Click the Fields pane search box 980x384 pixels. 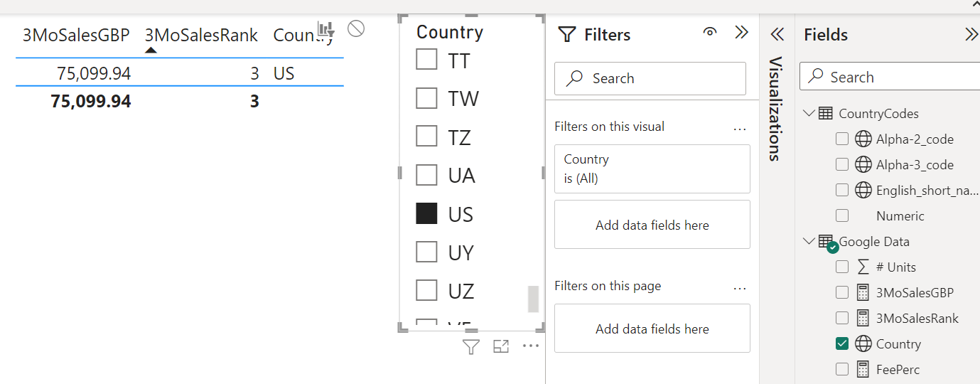(x=890, y=76)
